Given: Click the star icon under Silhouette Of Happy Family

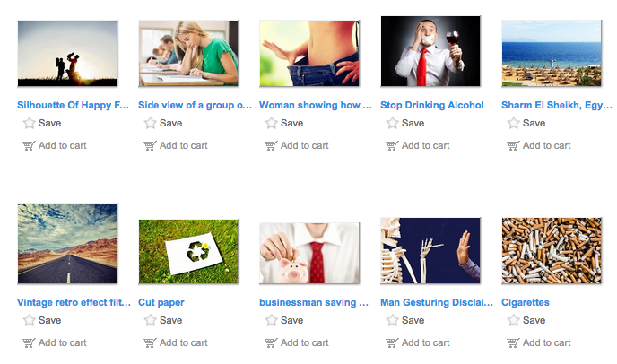Looking at the screenshot, I should (29, 123).
